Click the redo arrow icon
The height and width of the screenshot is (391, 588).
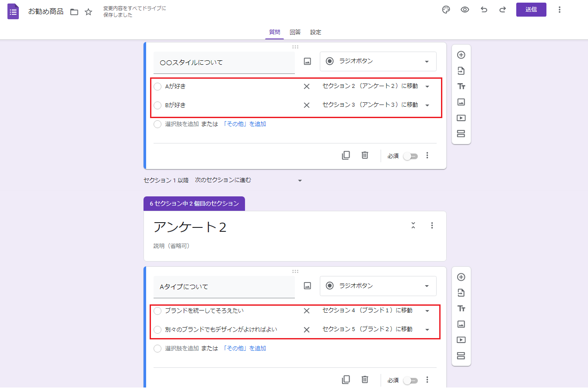[503, 10]
